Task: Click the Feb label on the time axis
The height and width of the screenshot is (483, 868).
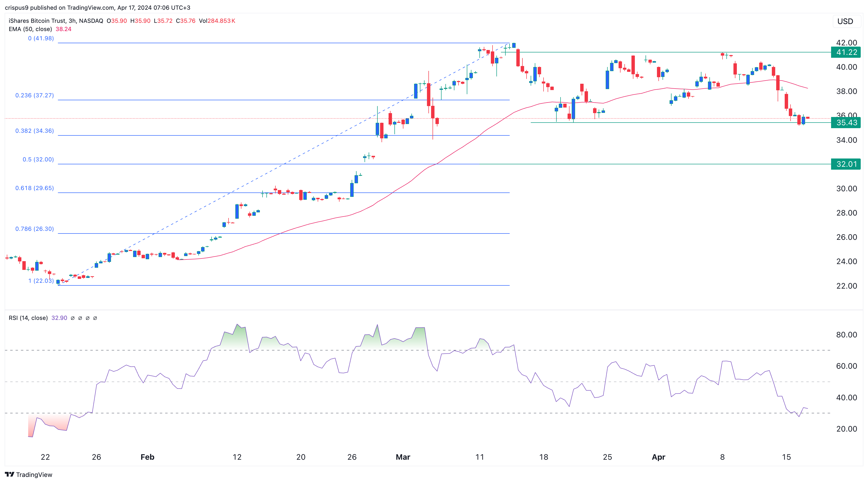Action: click(147, 457)
